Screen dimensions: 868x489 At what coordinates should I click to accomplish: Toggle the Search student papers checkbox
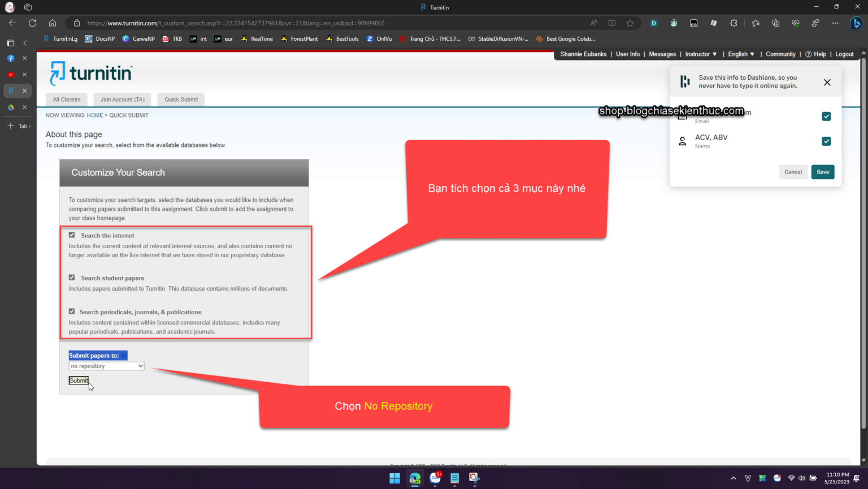click(71, 277)
